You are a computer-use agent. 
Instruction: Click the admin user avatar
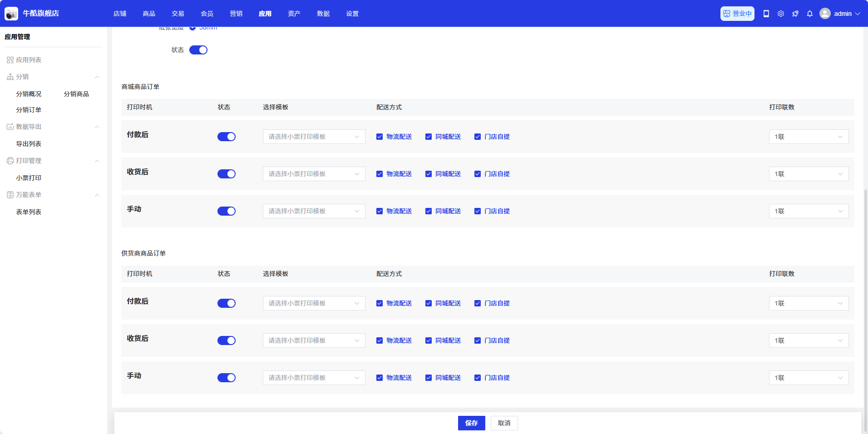click(x=825, y=14)
